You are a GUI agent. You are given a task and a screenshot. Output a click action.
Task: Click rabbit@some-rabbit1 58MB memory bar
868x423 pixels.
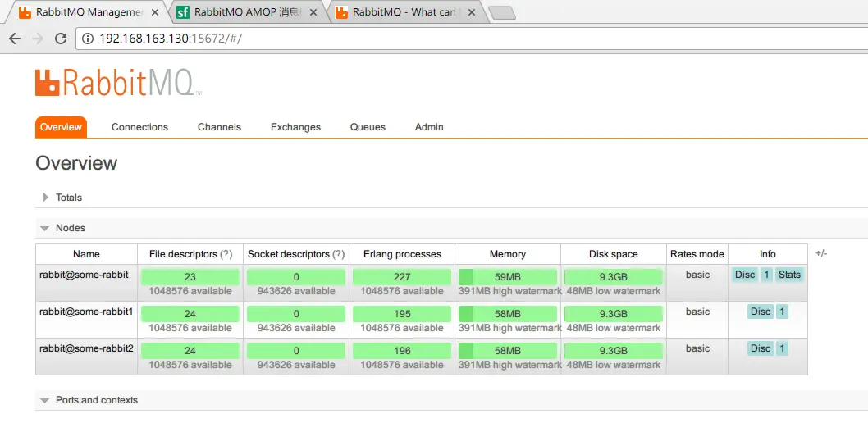coord(508,314)
